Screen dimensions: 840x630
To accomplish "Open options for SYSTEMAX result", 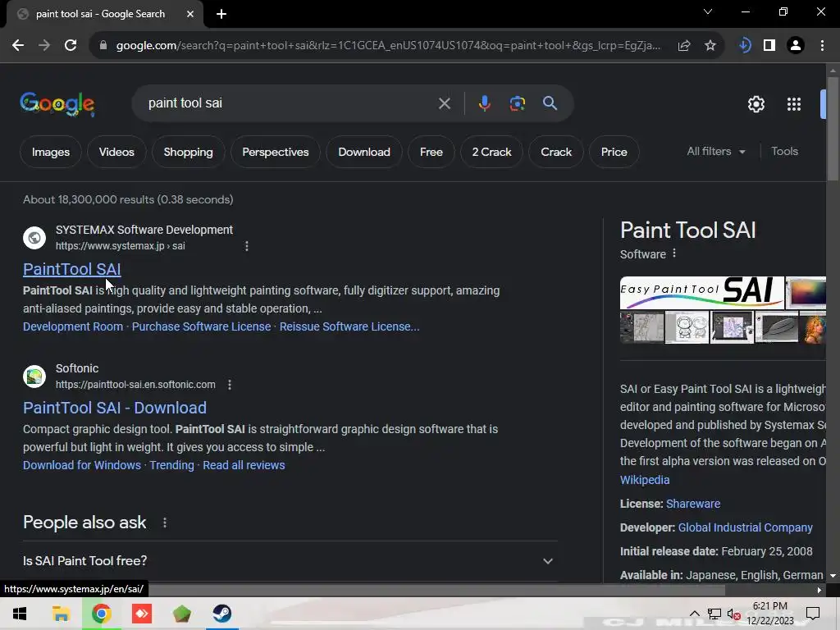I will tap(246, 246).
